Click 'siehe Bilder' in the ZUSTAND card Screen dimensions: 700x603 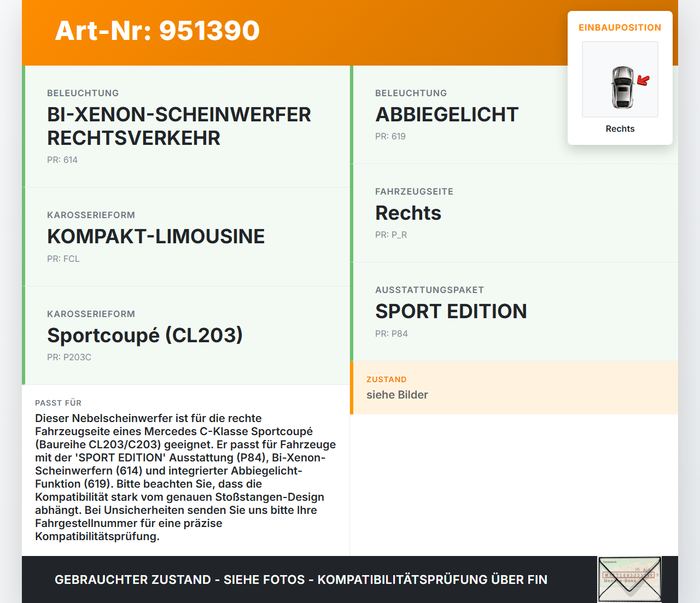(x=397, y=395)
